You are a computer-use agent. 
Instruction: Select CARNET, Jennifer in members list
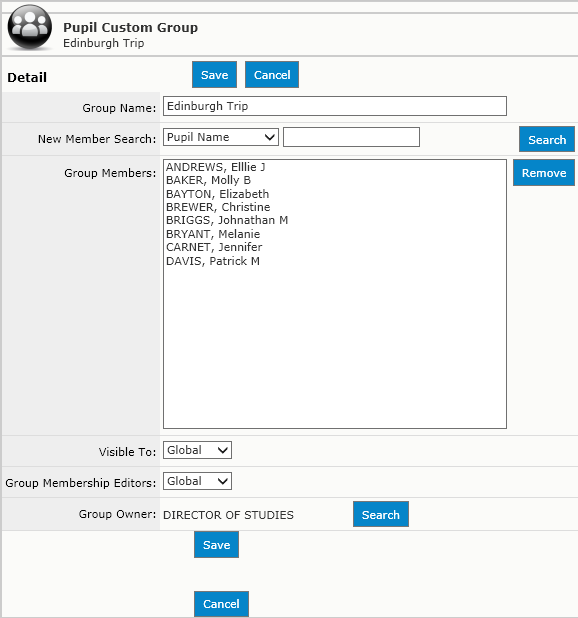pos(214,247)
